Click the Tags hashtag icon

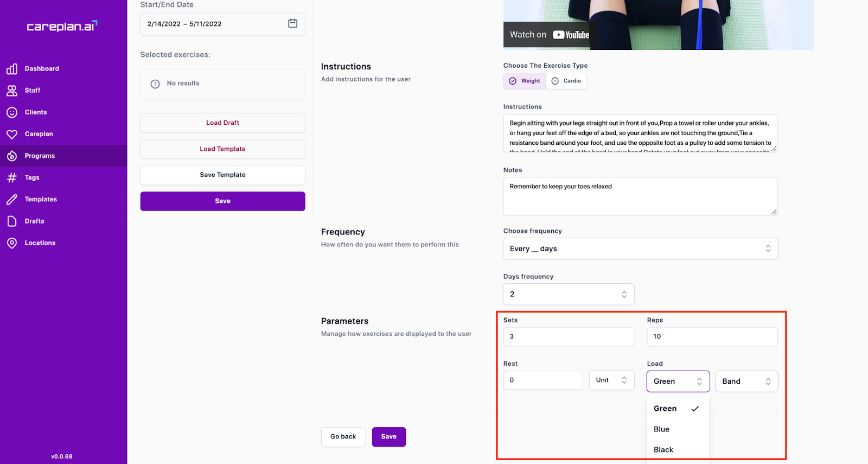12,177
